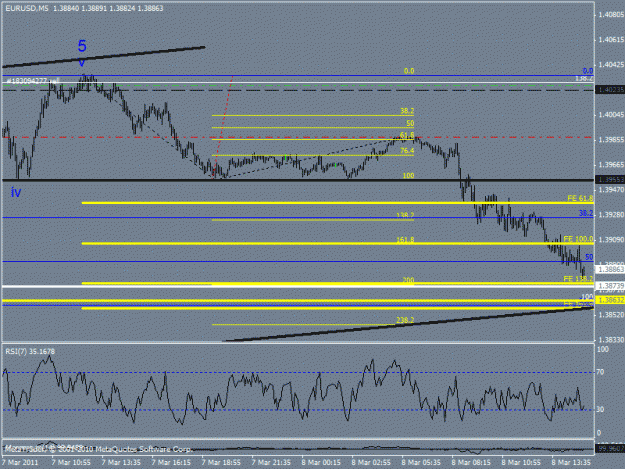Select the red dashed diagonal Fibonacci anchor line

223,126
